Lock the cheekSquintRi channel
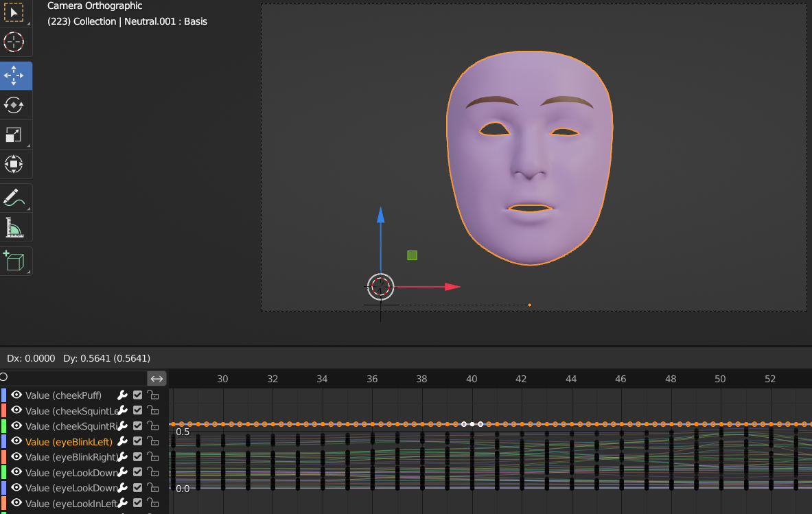812x514 pixels. coord(153,426)
